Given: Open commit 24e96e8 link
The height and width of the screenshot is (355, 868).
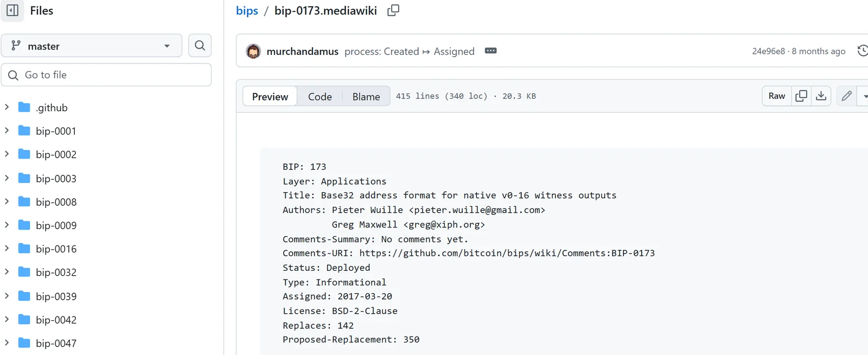Looking at the screenshot, I should [x=769, y=51].
